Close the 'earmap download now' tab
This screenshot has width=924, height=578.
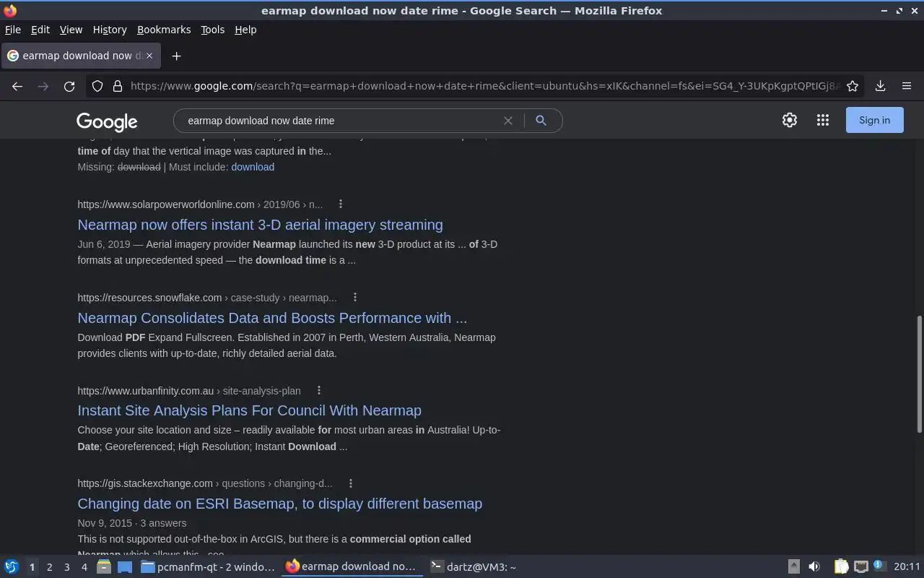tap(149, 56)
